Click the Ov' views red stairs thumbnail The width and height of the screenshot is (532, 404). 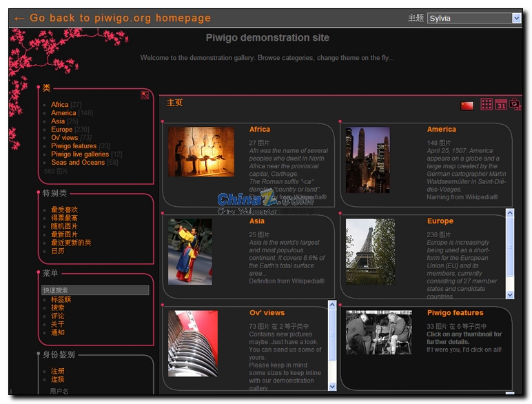[193, 343]
